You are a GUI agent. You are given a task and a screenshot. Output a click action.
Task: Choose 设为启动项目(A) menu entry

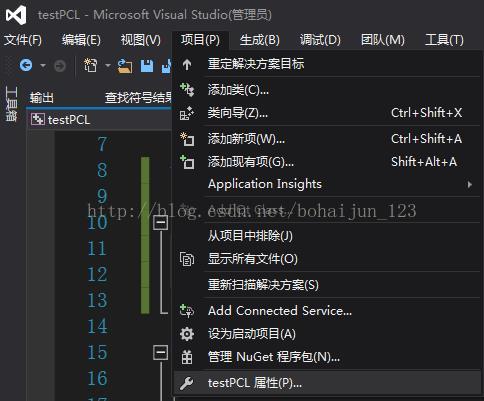tap(328, 334)
